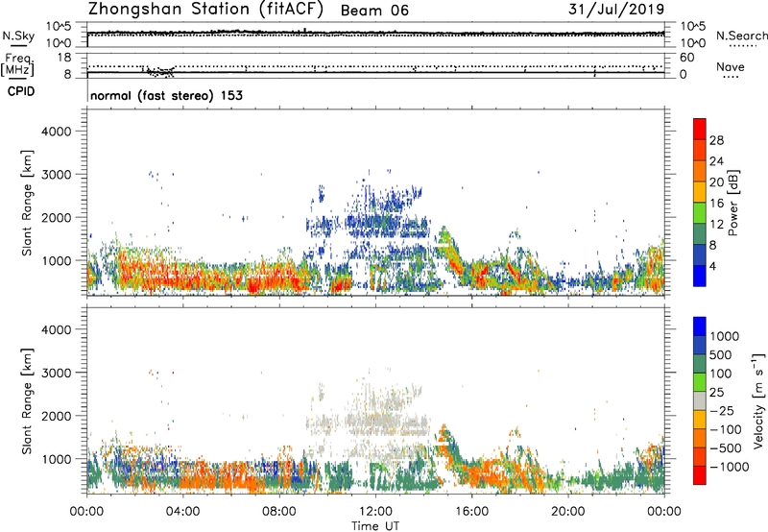768x532 pixels.
Task: Click the -100 label on velocity colorbar
Action: (x=725, y=429)
